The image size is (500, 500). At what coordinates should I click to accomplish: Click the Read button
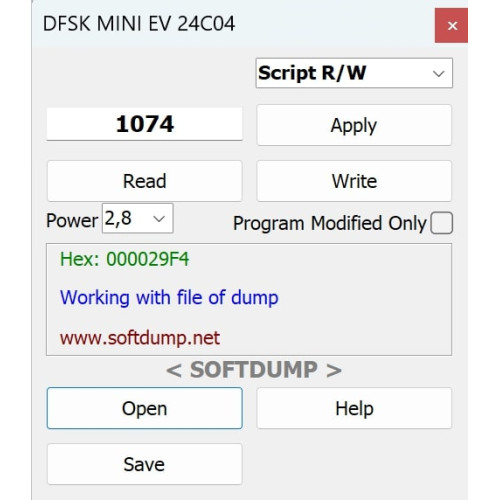[x=144, y=181]
